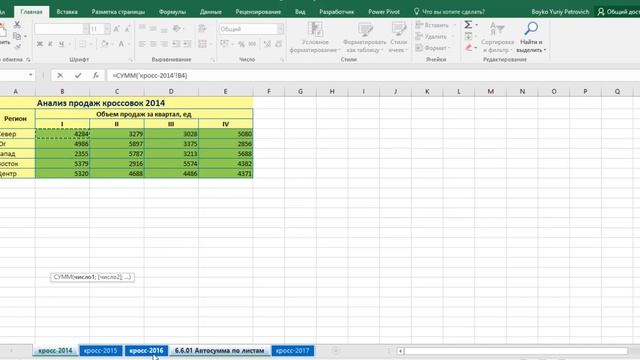This screenshot has height=360, width=640.
Task: Toggle Align Left
Action: click(142, 44)
